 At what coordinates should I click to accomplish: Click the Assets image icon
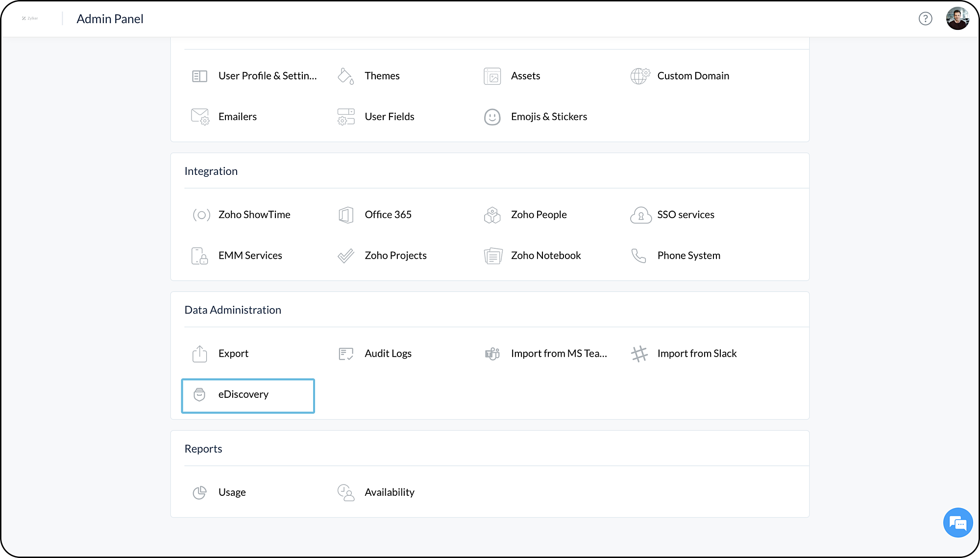pyautogui.click(x=492, y=76)
